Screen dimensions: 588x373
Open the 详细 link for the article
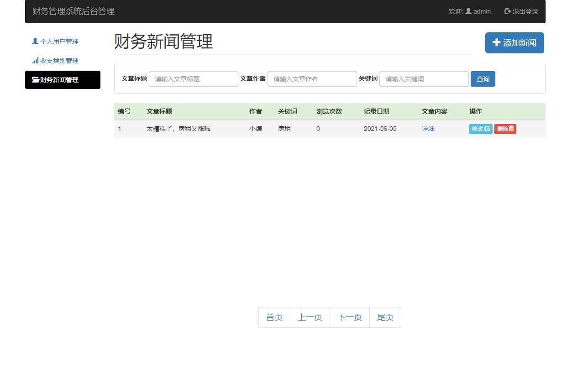428,129
